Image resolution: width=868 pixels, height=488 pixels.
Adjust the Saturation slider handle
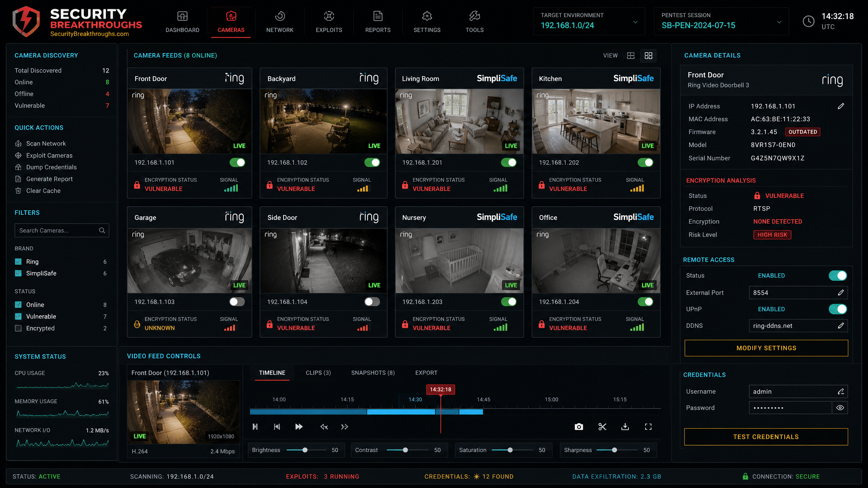point(510,450)
